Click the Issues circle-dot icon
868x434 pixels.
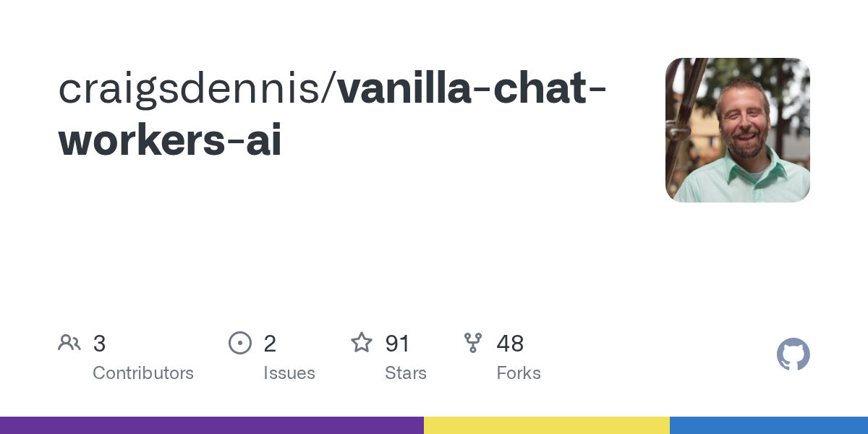[240, 343]
